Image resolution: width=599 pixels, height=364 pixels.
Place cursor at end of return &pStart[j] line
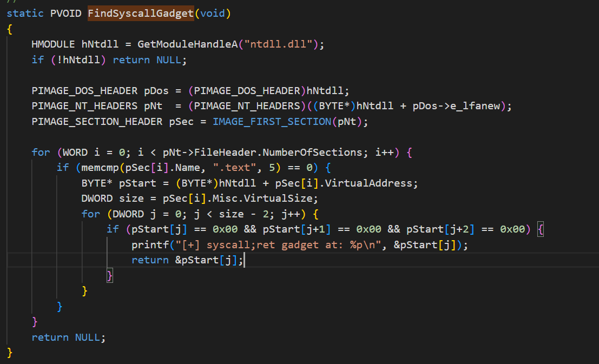tap(246, 261)
